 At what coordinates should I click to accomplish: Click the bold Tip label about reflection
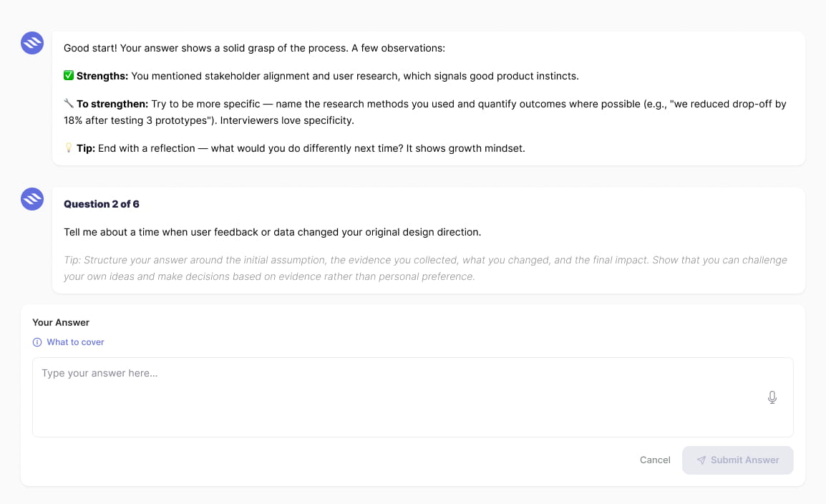86,148
